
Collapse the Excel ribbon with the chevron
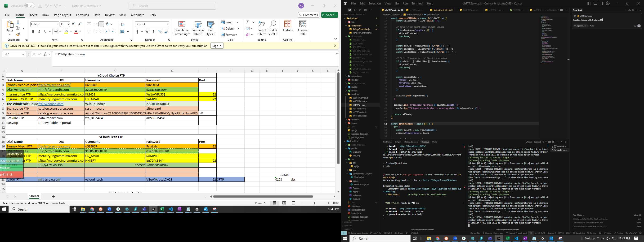click(x=335, y=39)
